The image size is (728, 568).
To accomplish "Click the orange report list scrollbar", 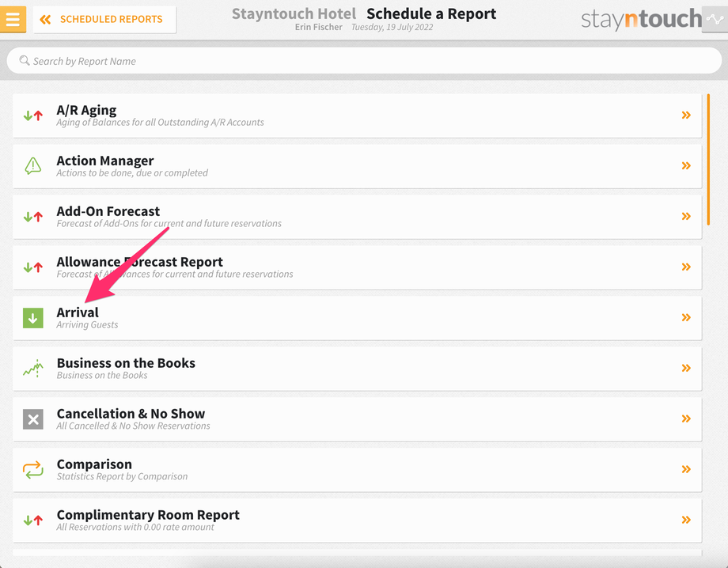I will pos(708,160).
